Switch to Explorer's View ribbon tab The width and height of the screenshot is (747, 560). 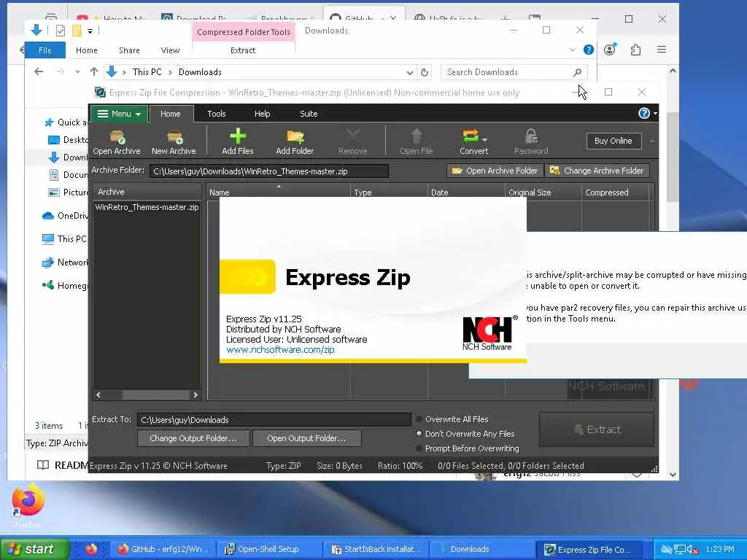tap(170, 50)
